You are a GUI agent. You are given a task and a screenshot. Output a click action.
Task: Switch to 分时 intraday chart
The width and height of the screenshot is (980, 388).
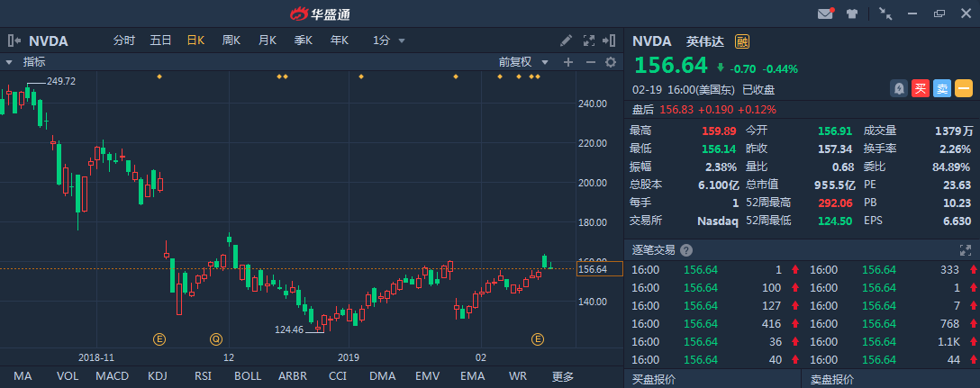pos(123,41)
